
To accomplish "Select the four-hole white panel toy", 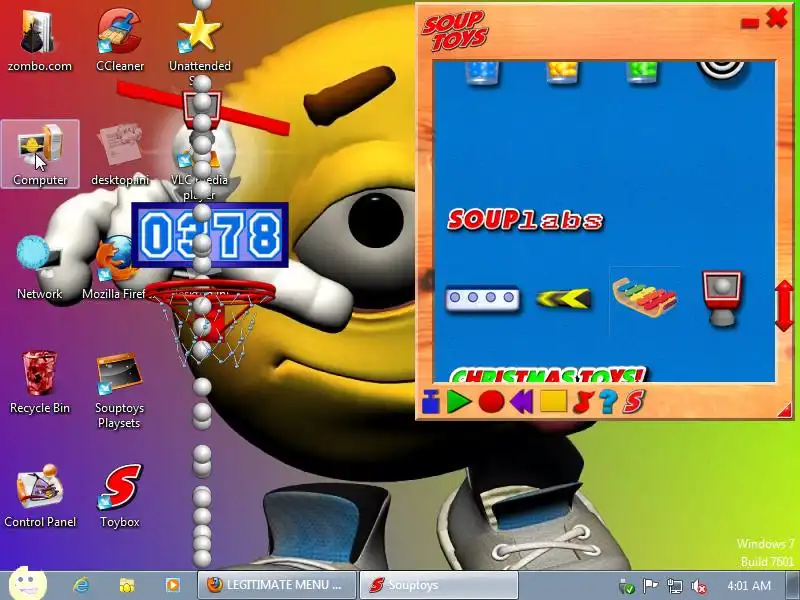I will [x=482, y=298].
